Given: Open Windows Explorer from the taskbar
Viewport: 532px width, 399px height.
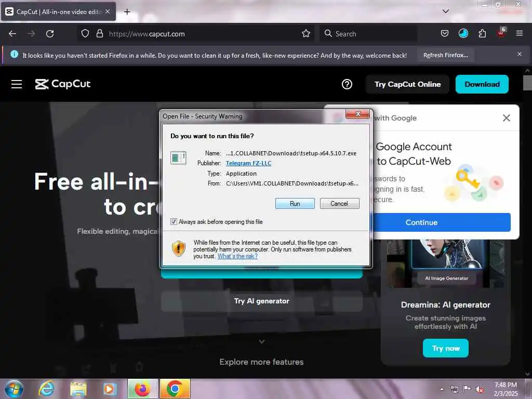Looking at the screenshot, I should (x=78, y=389).
